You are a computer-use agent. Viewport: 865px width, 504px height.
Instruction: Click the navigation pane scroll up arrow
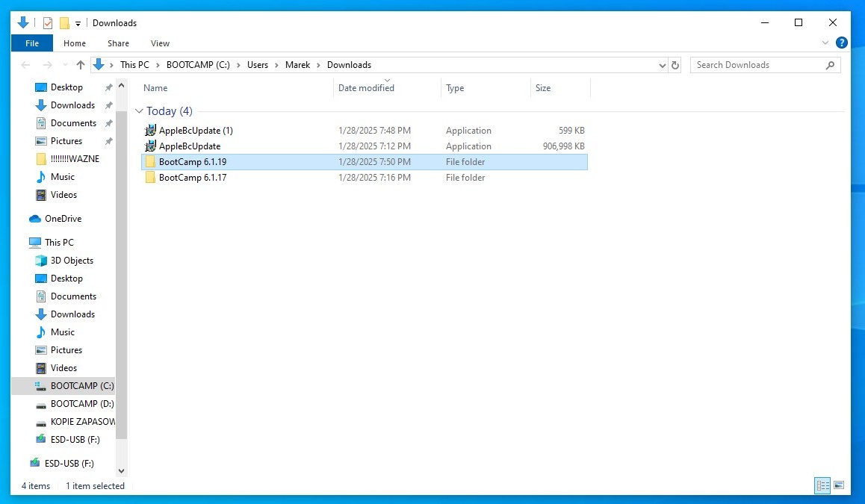click(121, 86)
